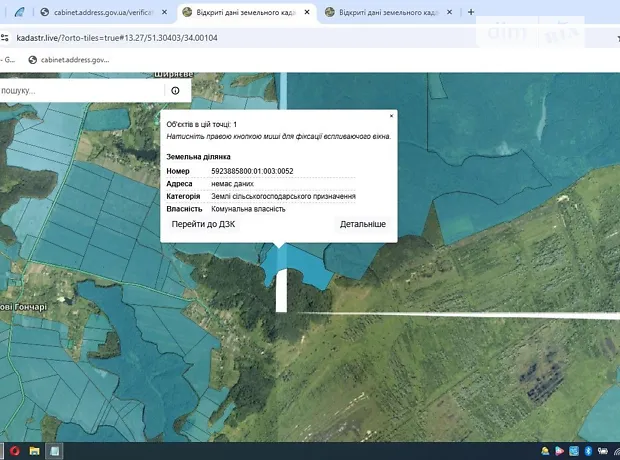
Task: Click the Bluetooth icon in system tray
Action: 588,451
